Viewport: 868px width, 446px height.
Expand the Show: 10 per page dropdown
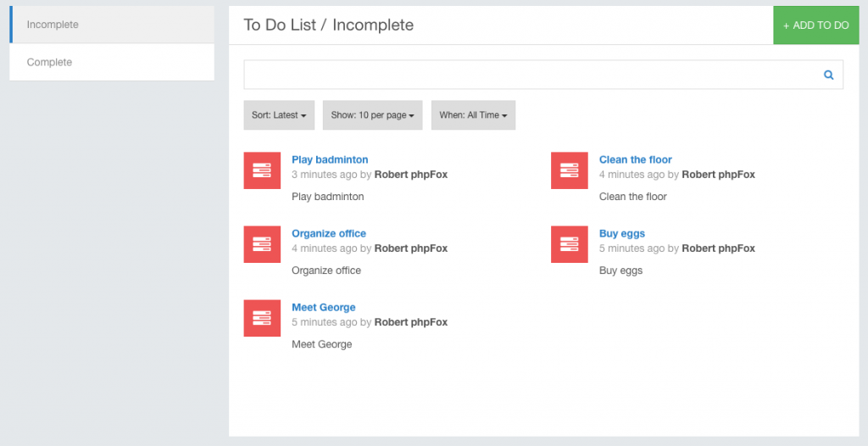pos(373,115)
